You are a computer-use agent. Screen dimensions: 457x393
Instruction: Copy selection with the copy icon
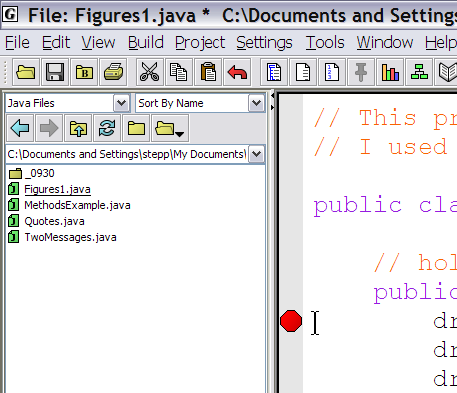point(179,72)
